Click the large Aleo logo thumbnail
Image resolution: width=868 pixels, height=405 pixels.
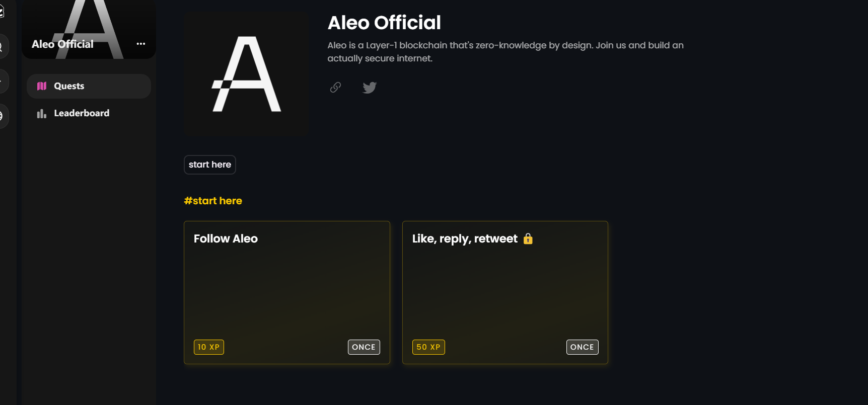247,74
